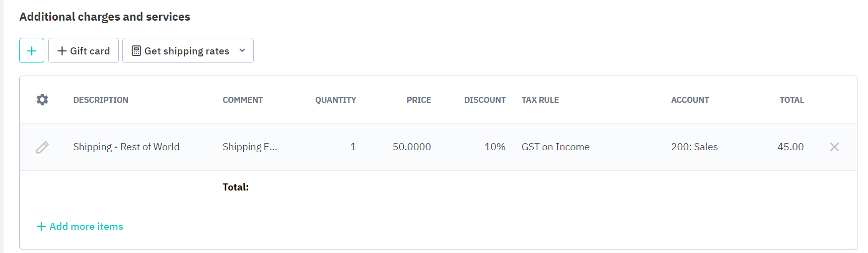Click the plus icon on Gift card button

coord(62,51)
